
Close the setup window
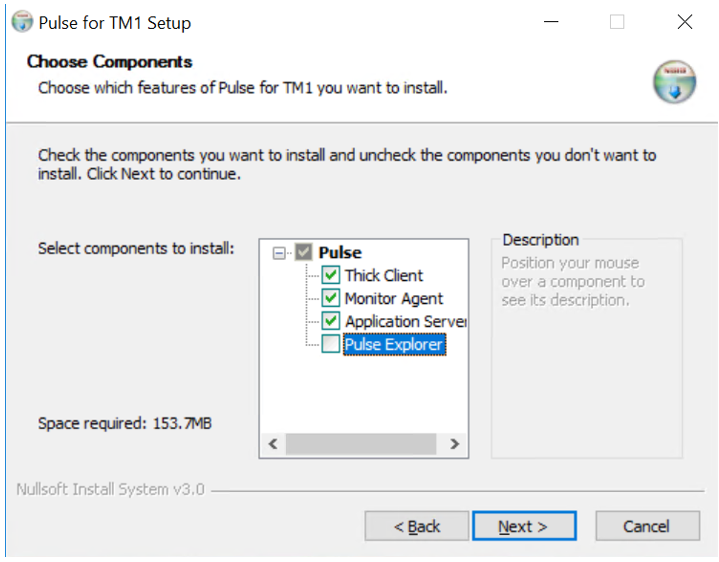[684, 22]
